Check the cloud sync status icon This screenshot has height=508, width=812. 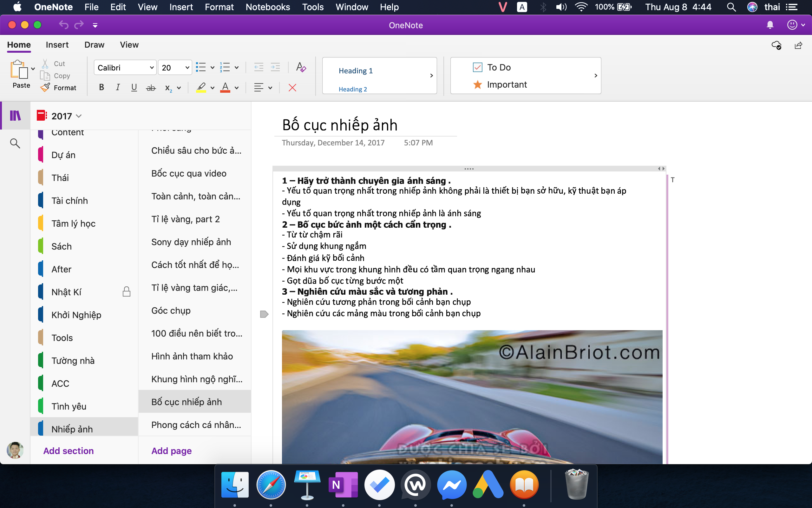(776, 45)
